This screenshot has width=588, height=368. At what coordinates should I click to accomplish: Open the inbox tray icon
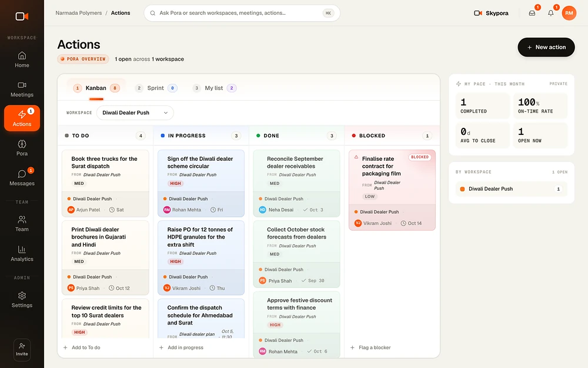532,13
